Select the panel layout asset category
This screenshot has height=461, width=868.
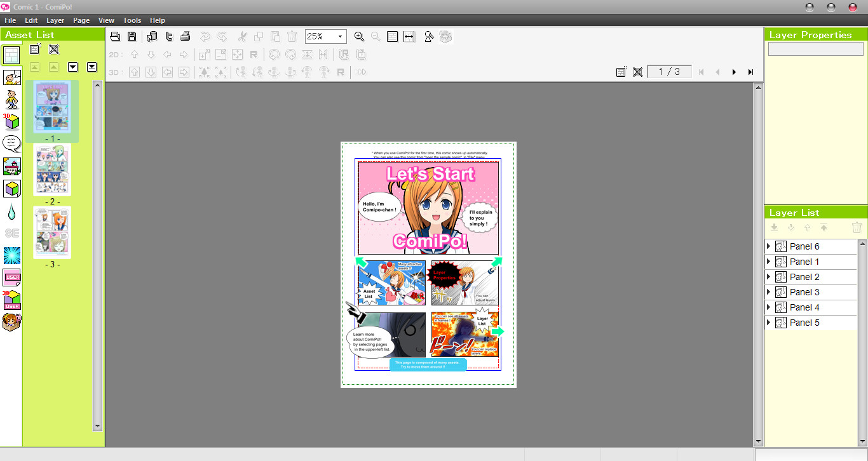(10, 55)
